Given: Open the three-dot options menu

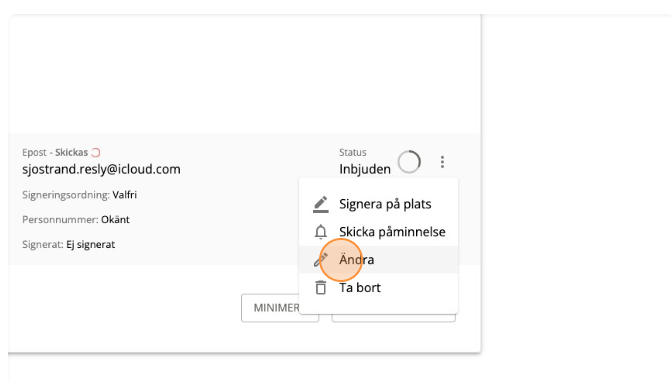Looking at the screenshot, I should pyautogui.click(x=442, y=162).
